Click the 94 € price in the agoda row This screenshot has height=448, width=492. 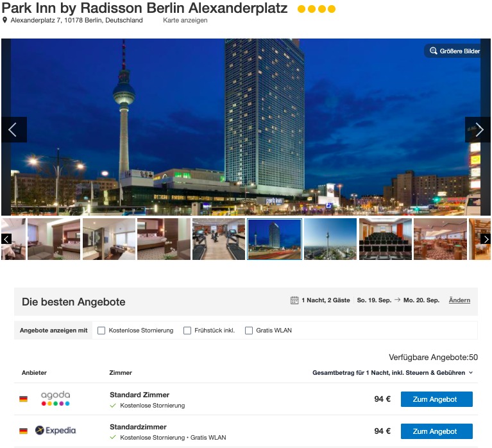pyautogui.click(x=382, y=399)
